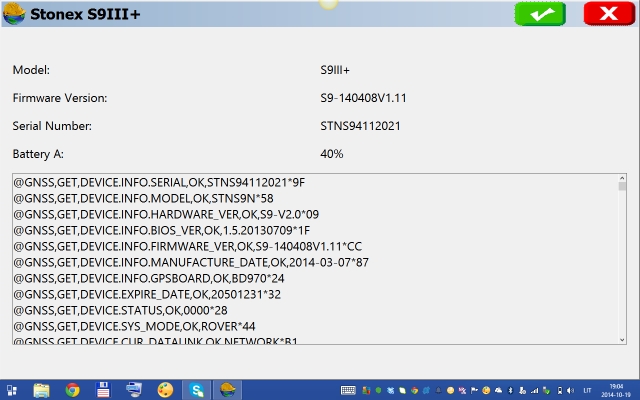Open File Explorer from the taskbar
The width and height of the screenshot is (640, 400).
click(41, 390)
